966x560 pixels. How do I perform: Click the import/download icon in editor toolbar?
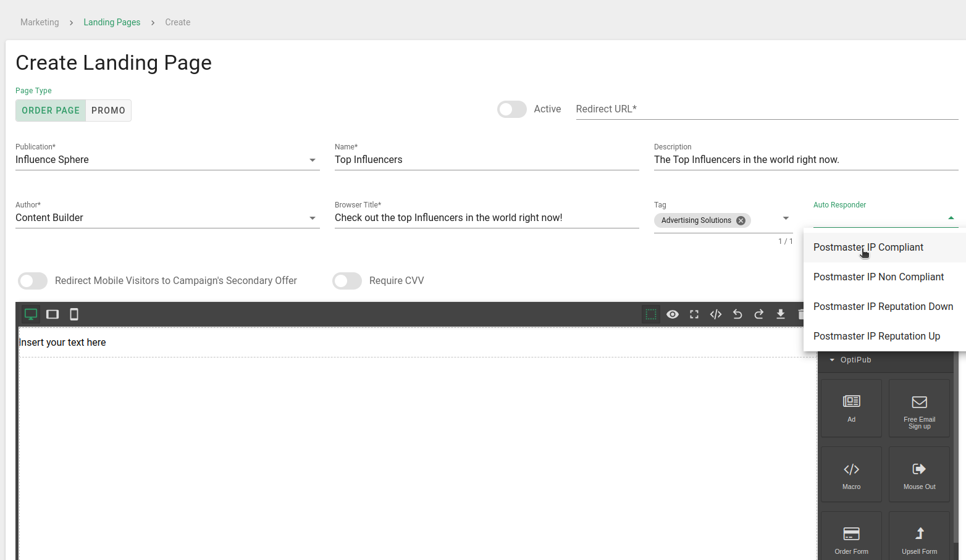coord(781,314)
